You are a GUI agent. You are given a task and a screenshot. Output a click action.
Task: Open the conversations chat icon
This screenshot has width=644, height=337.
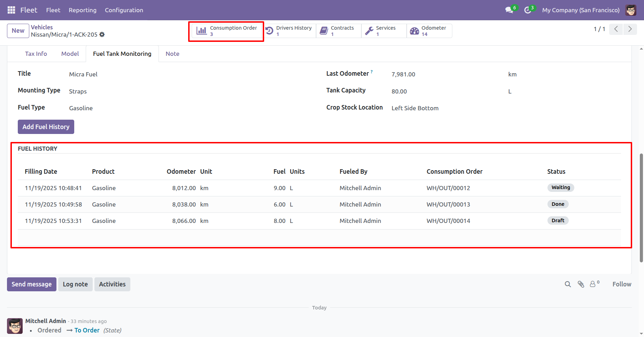pos(509,10)
